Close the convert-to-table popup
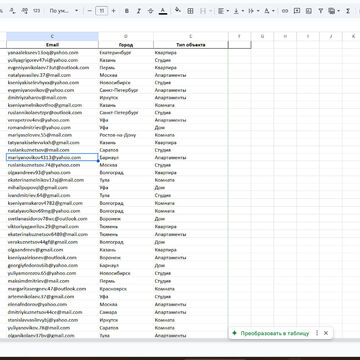Screen dimensions: 360x360 (x=326, y=333)
